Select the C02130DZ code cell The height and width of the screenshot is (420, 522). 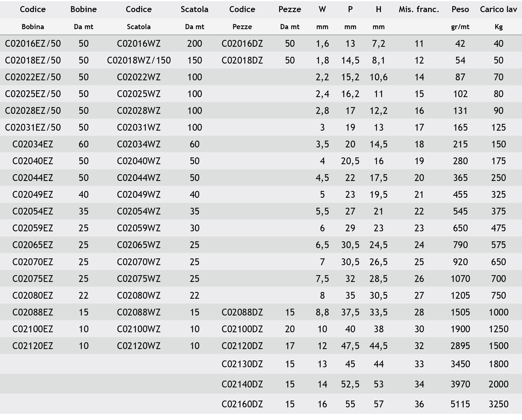(242, 364)
